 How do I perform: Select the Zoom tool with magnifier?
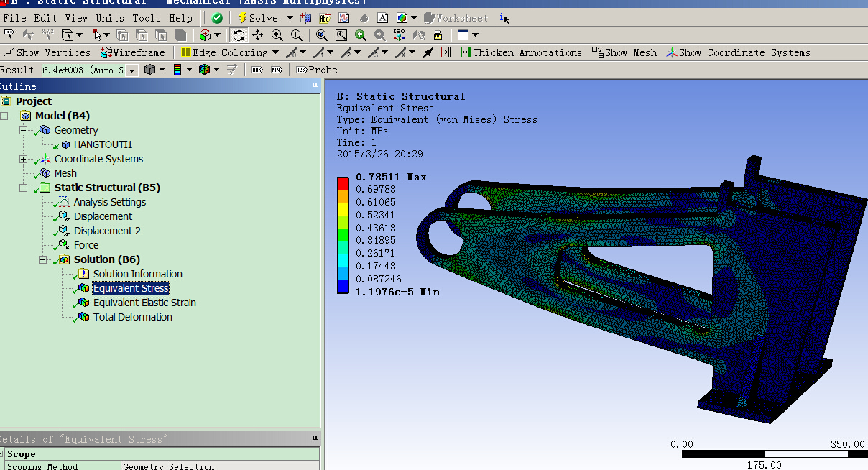[x=277, y=35]
